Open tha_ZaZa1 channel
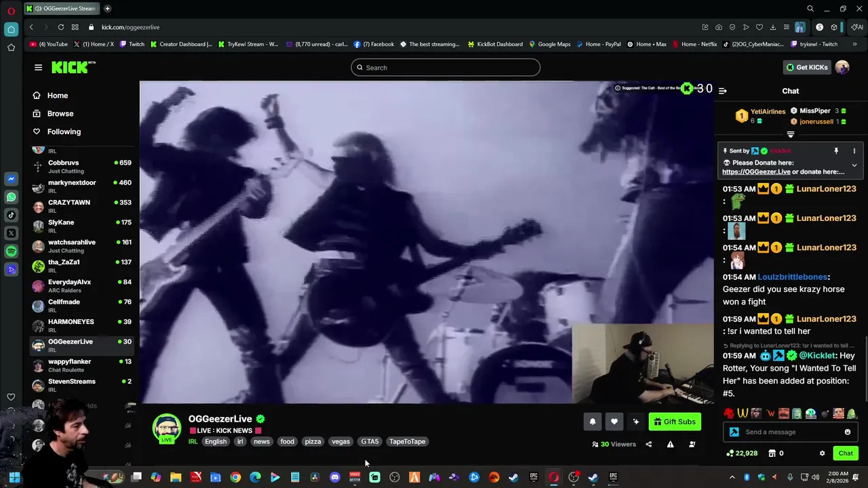This screenshot has width=868, height=488. point(81,266)
